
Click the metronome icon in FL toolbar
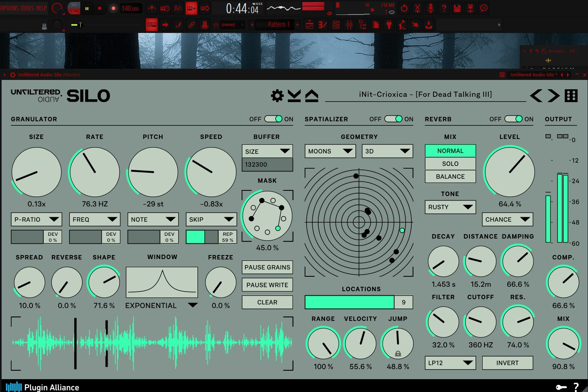pyautogui.click(x=152, y=8)
